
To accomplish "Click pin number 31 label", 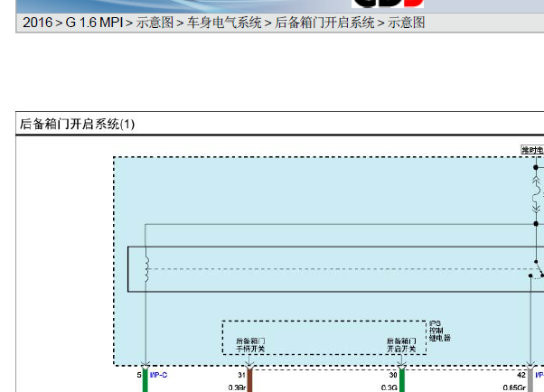I will (x=242, y=375).
